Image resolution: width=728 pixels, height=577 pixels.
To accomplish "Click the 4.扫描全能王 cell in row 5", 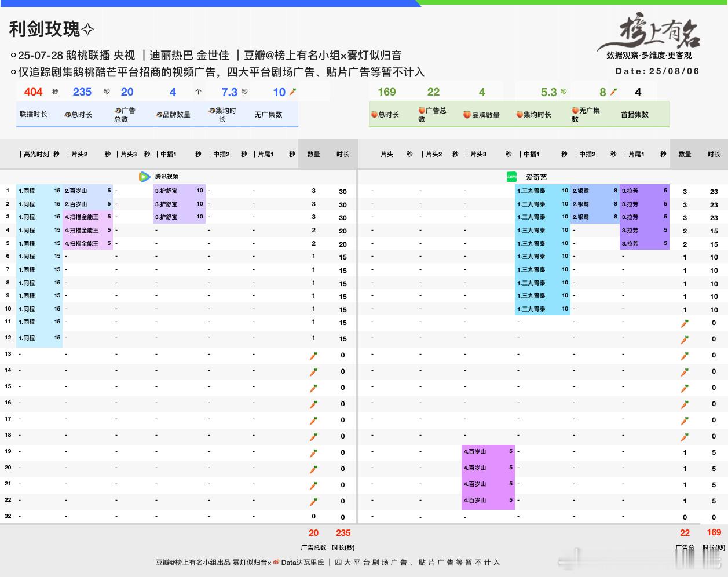I will [87, 244].
